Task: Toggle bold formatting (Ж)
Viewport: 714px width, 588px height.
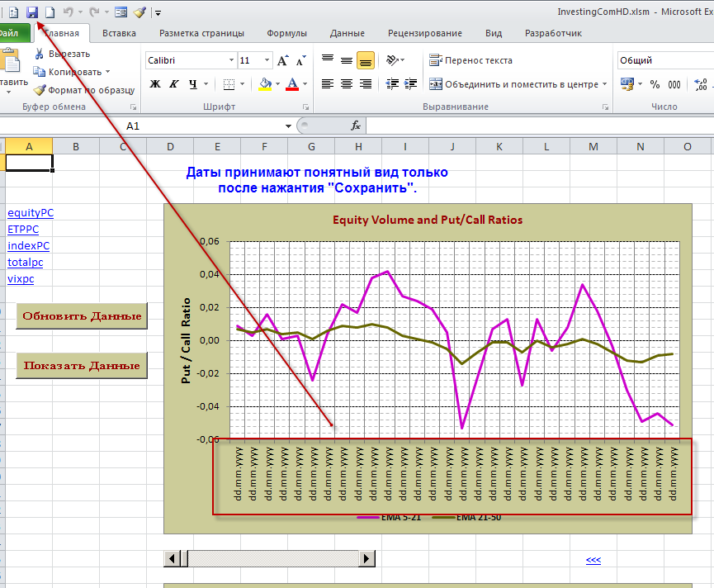Action: [154, 84]
